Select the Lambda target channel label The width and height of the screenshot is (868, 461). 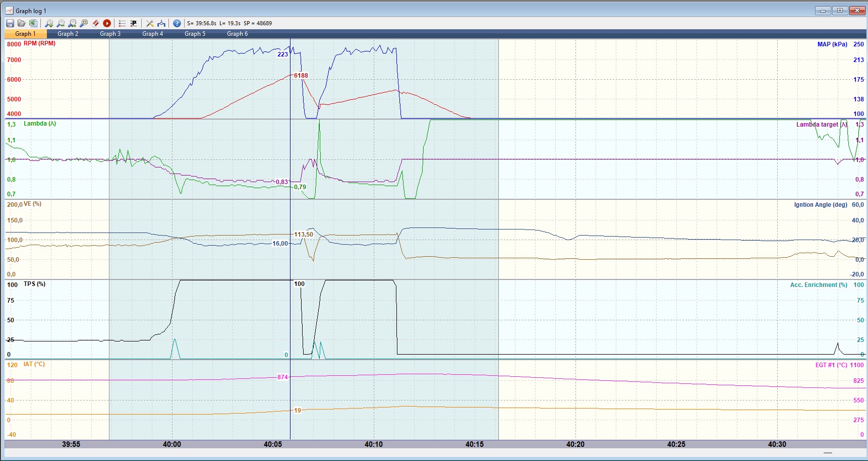pyautogui.click(x=822, y=125)
